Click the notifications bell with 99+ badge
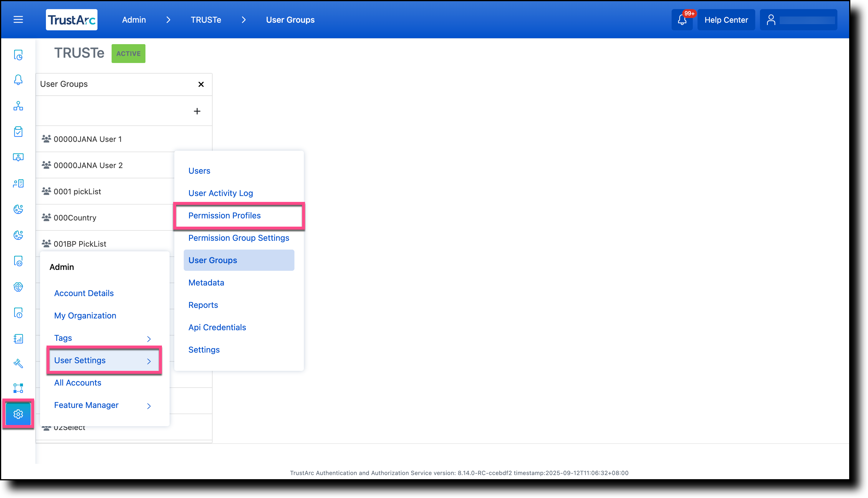 [x=682, y=19]
